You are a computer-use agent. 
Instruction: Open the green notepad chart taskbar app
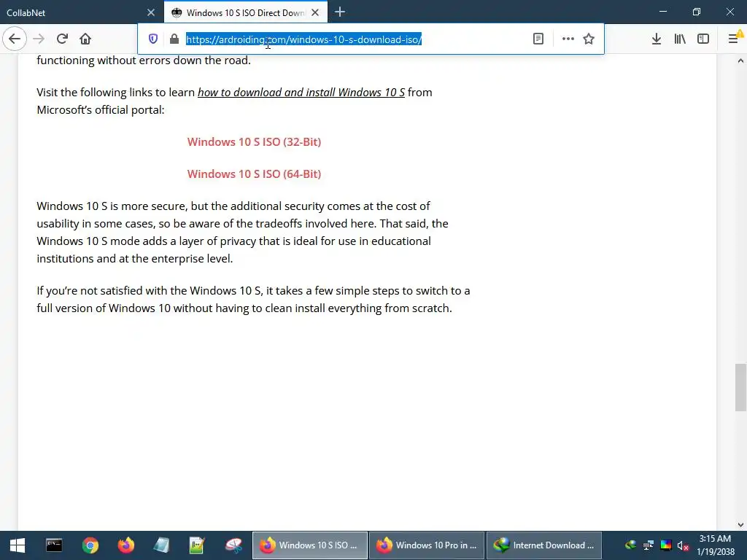pyautogui.click(x=197, y=545)
